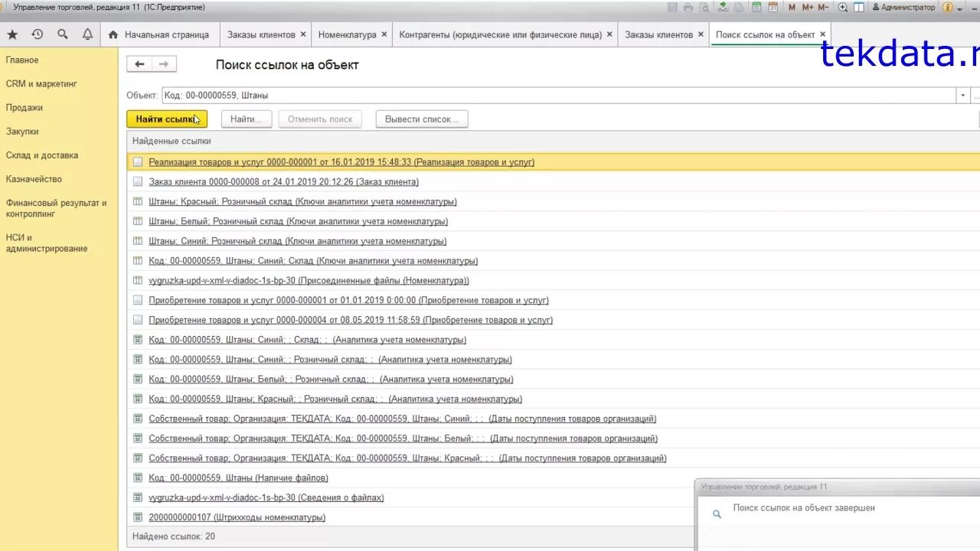Click register icon of 2000000000107 row
The width and height of the screenshot is (980, 551).
138,517
